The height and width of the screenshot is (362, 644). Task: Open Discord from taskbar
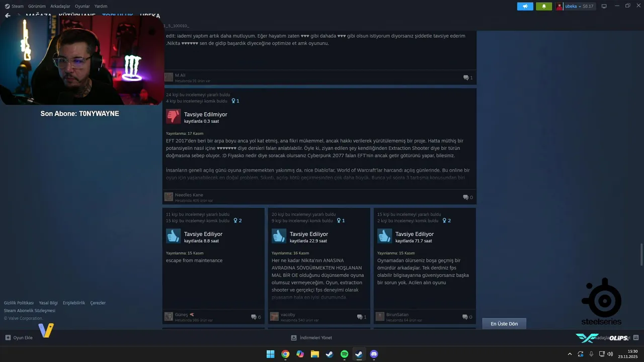(374, 354)
